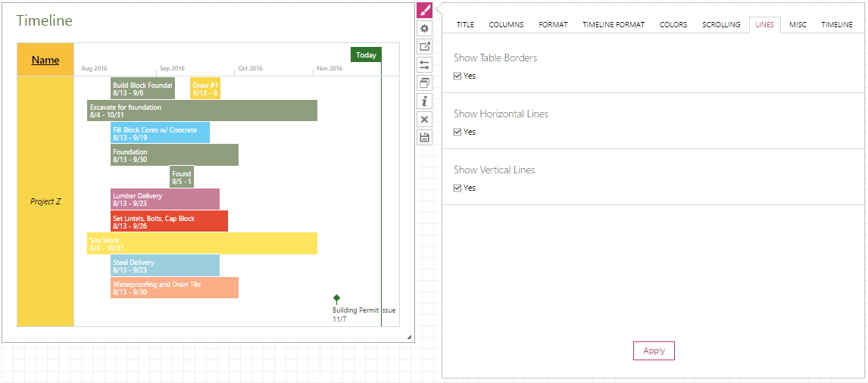The image size is (868, 383).
Task: Switch to the COLORS tab
Action: click(x=673, y=25)
